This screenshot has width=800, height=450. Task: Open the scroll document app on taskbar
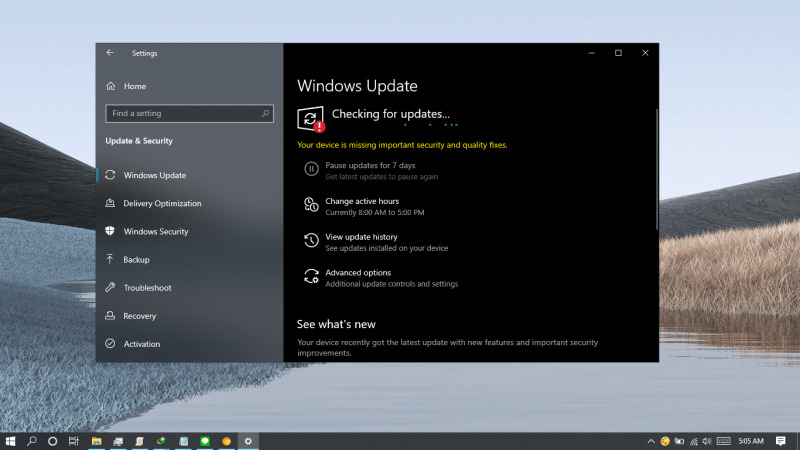pyautogui.click(x=139, y=441)
